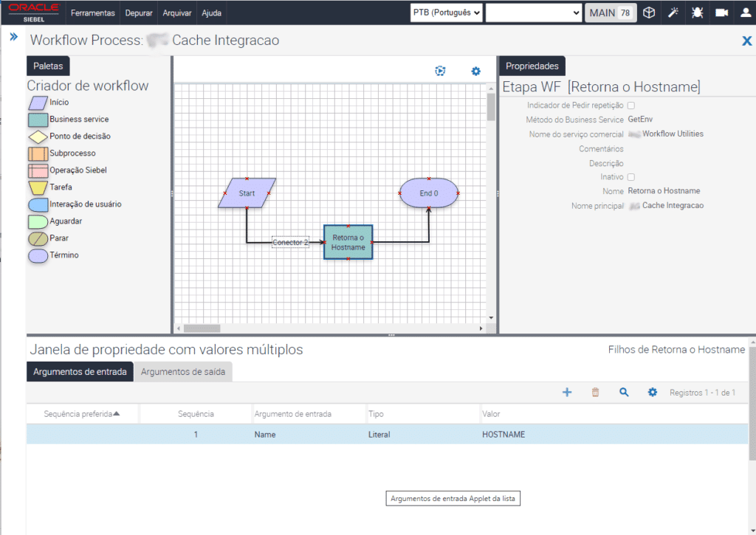Open the Depurar menu
The height and width of the screenshot is (535, 756).
(139, 13)
